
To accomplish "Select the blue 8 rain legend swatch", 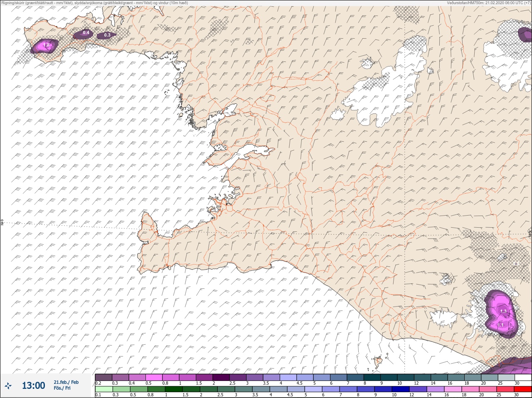I will [366, 389].
